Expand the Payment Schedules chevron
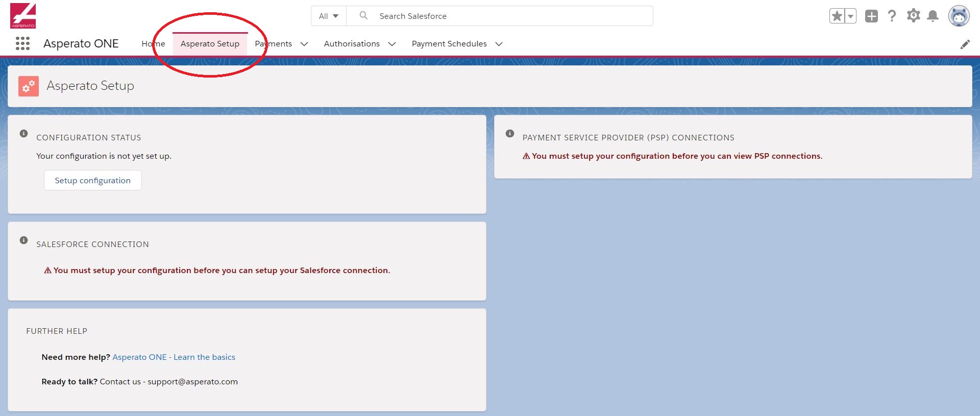 (x=499, y=44)
